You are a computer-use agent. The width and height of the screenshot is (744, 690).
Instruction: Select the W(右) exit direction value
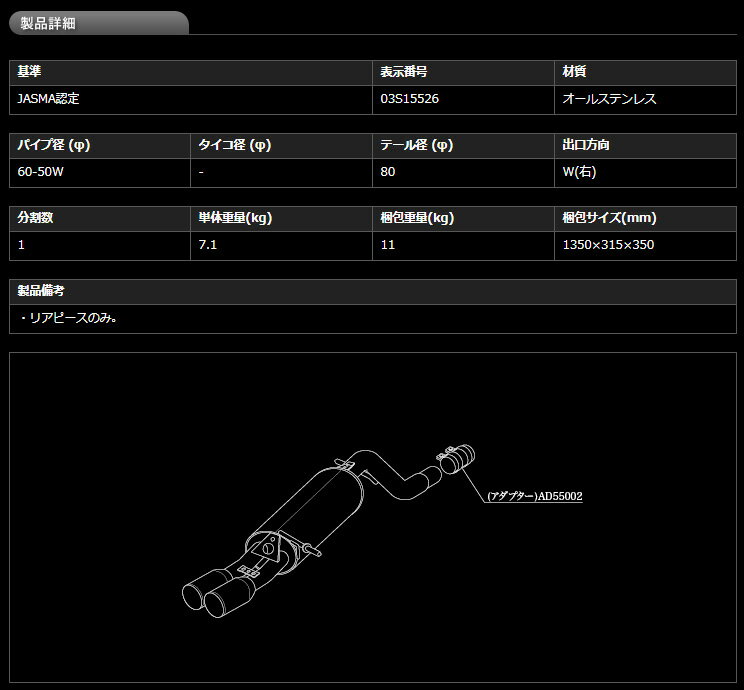580,171
